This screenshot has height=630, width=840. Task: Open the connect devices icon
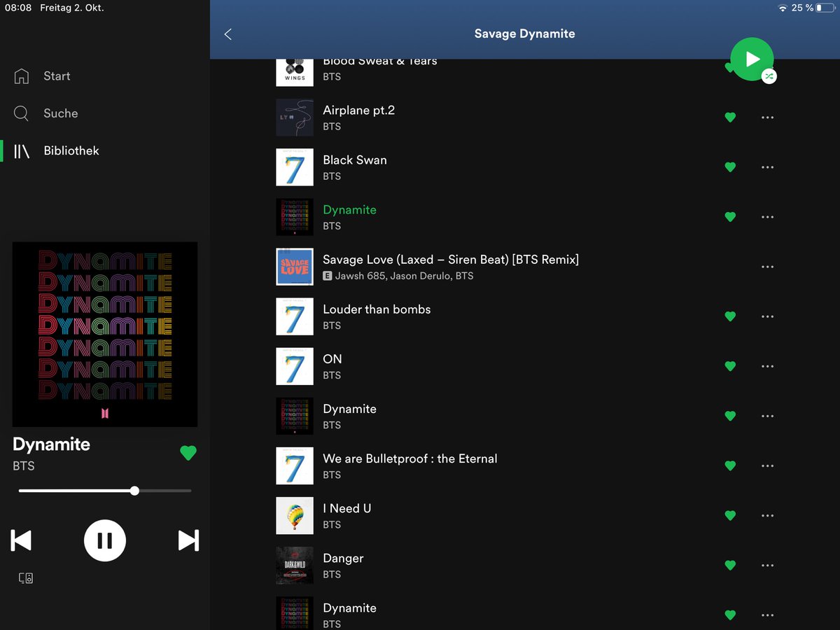[x=26, y=578]
